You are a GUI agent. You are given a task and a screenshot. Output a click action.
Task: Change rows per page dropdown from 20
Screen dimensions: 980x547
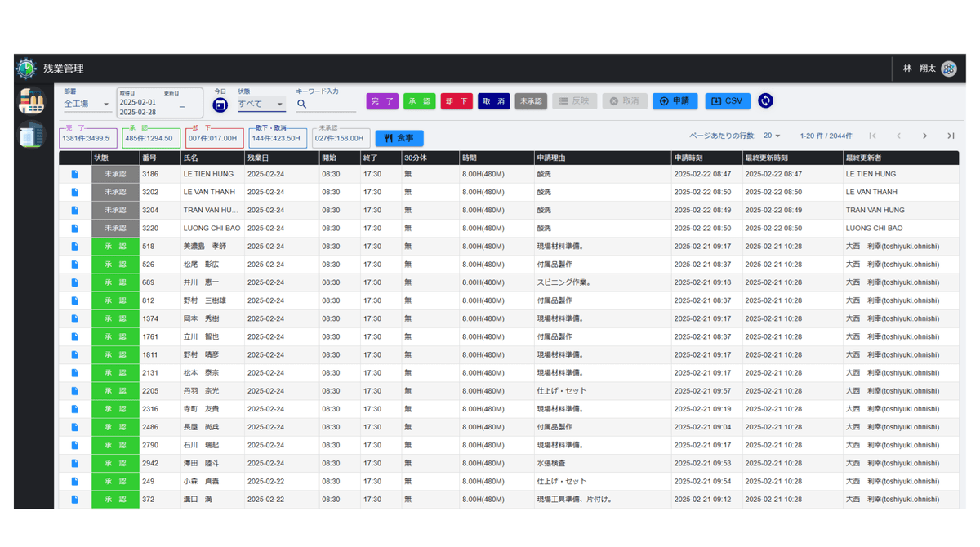click(x=772, y=136)
